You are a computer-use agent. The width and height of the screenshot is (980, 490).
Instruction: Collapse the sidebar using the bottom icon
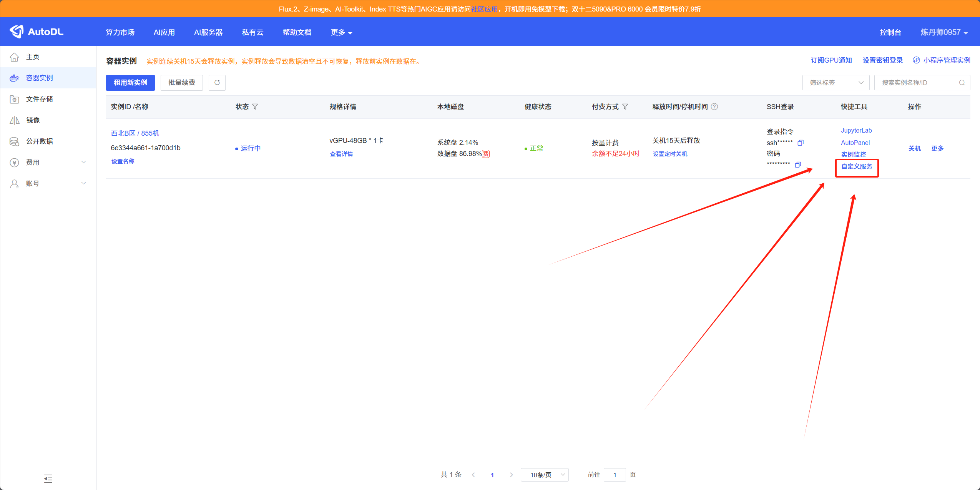pos(48,478)
